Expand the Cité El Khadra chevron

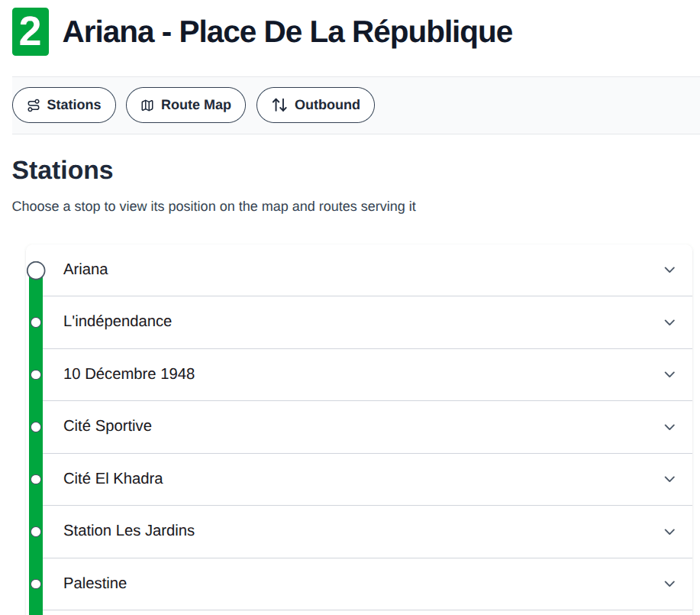[669, 479]
